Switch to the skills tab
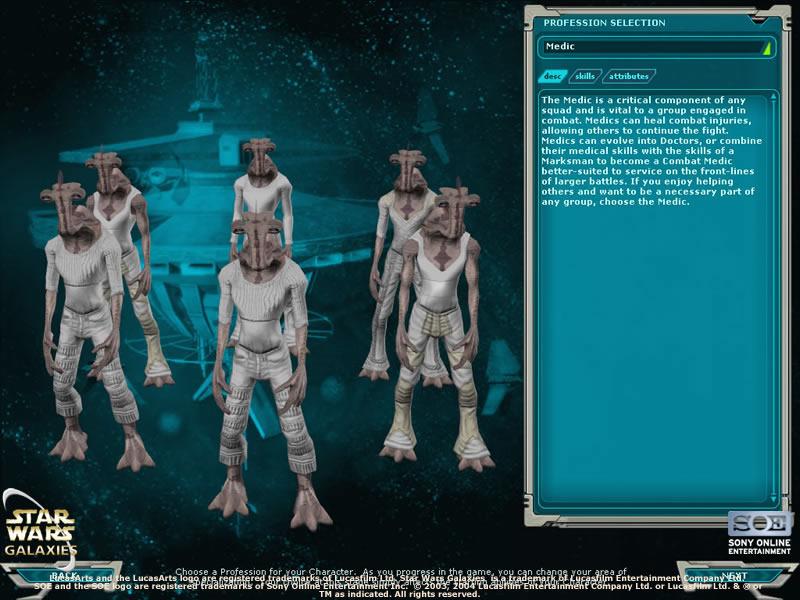This screenshot has width=800, height=600. tap(585, 76)
